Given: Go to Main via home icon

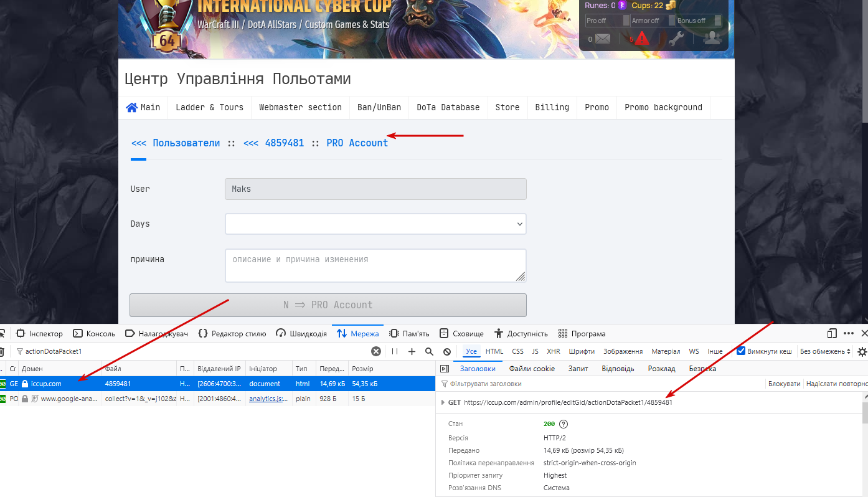Looking at the screenshot, I should (x=132, y=107).
